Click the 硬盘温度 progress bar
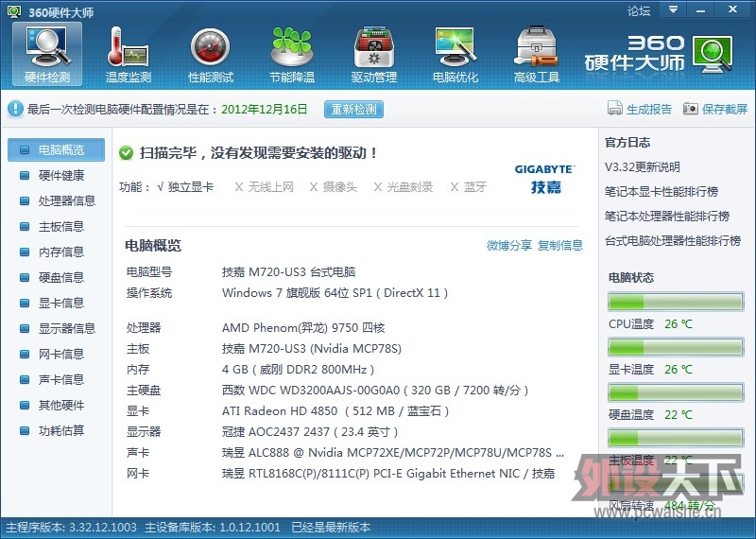Image resolution: width=756 pixels, height=539 pixels. point(676,392)
